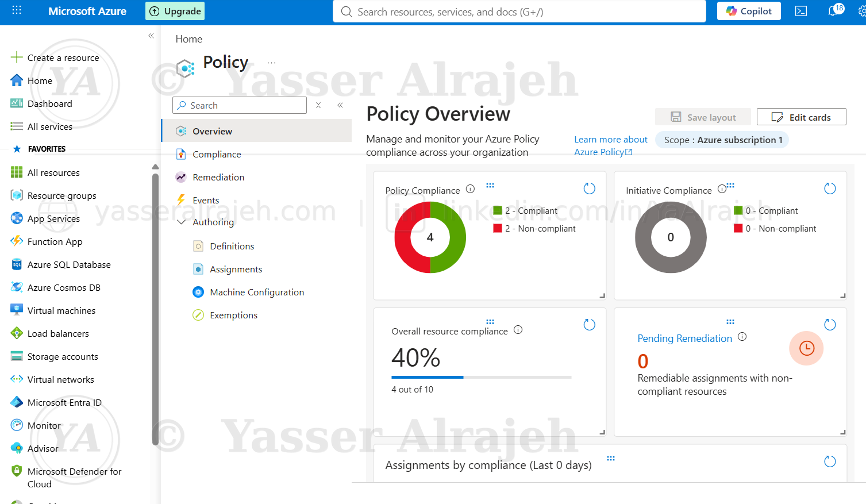Collapse the Azure portal left sidebar
The image size is (866, 504).
[151, 36]
